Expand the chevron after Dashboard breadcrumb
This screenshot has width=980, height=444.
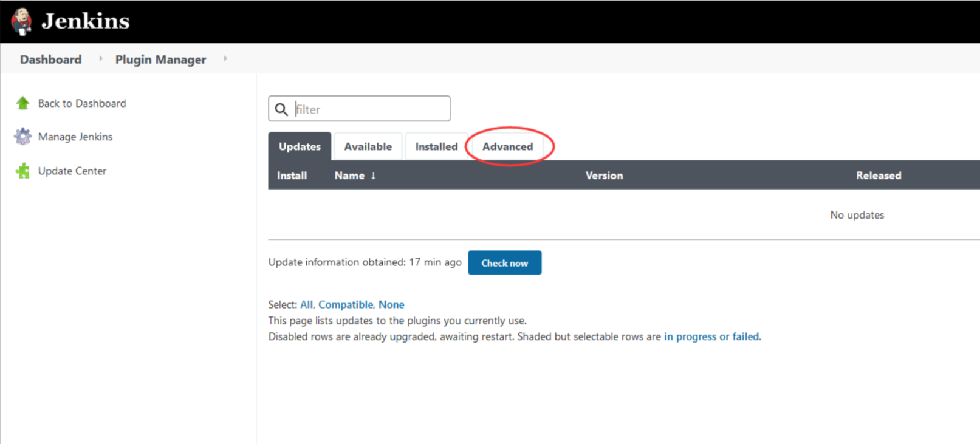click(100, 59)
